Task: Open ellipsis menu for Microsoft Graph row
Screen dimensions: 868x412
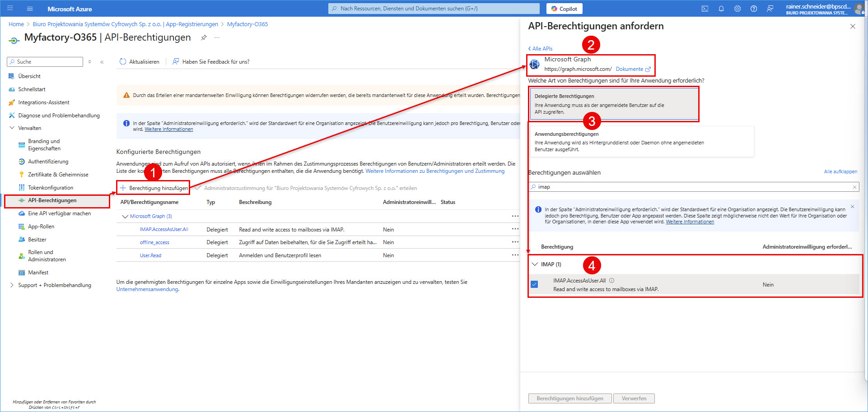Action: [x=515, y=216]
